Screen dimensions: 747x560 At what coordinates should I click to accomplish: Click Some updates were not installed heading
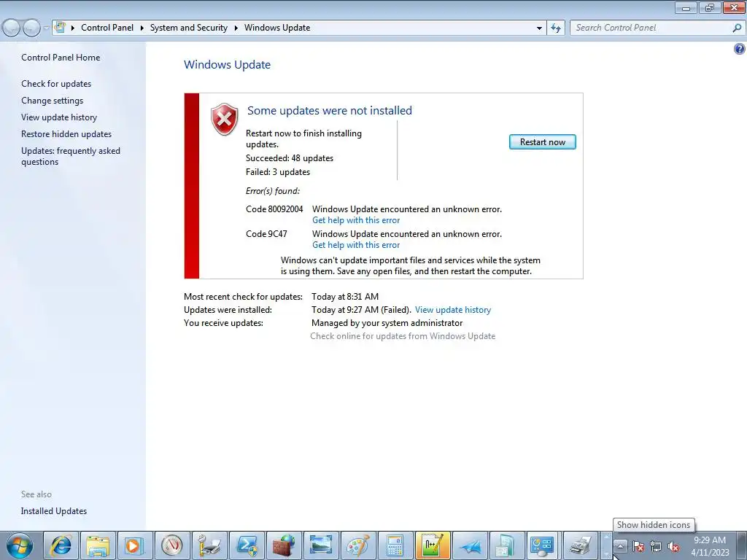(330, 111)
